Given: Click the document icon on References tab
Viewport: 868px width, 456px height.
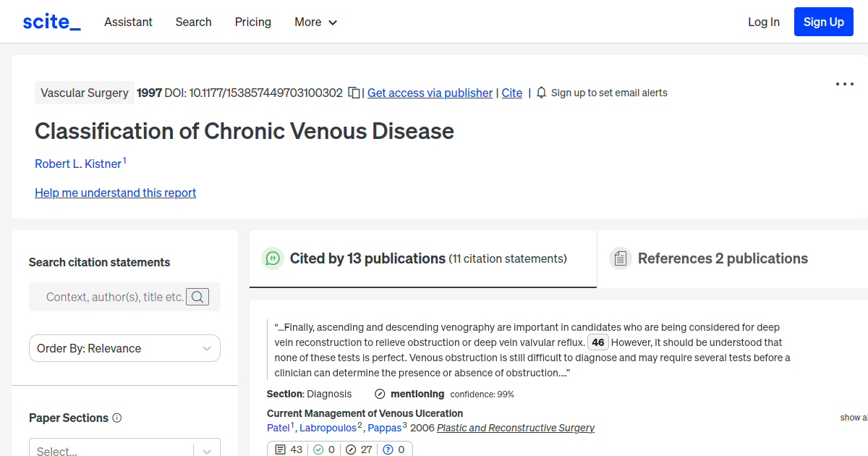Looking at the screenshot, I should (x=621, y=258).
